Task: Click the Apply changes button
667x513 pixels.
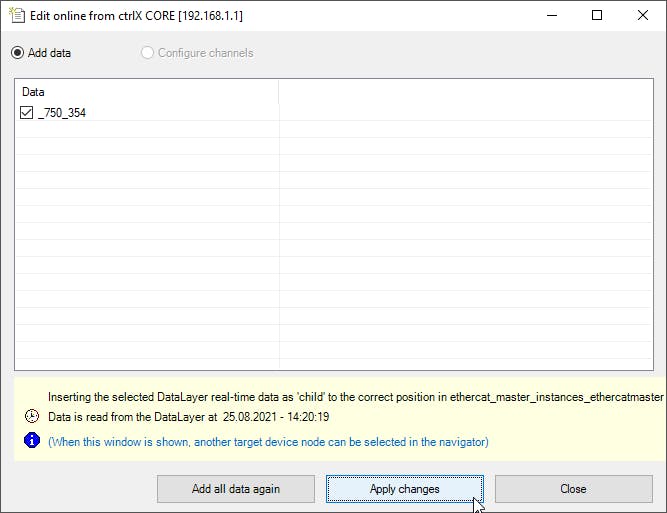Action: (x=405, y=489)
